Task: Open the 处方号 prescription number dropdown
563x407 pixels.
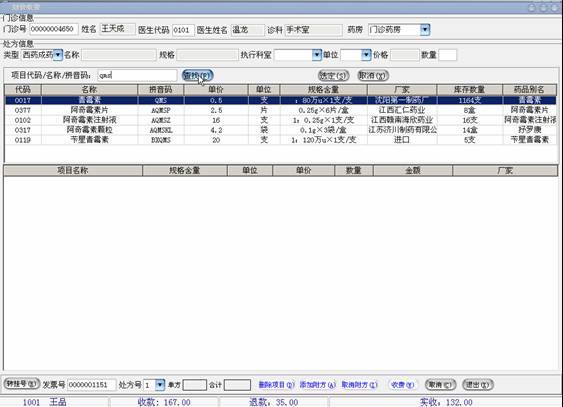Action: [160, 385]
